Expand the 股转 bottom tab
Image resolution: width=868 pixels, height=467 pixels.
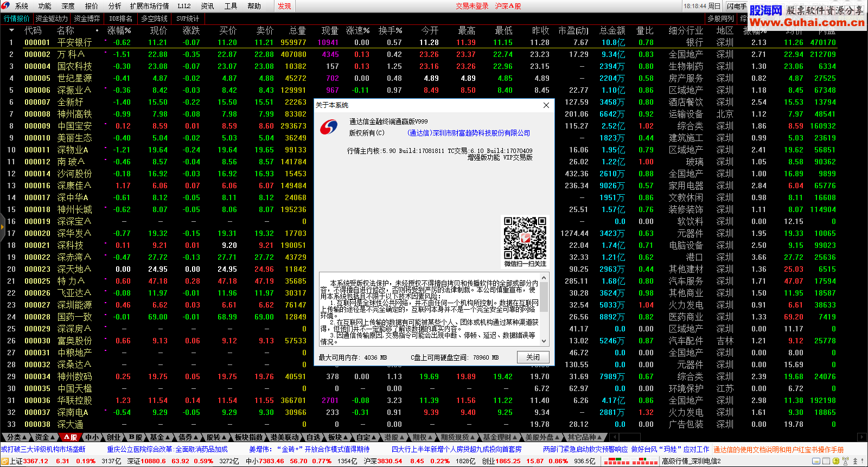pyautogui.click(x=216, y=437)
